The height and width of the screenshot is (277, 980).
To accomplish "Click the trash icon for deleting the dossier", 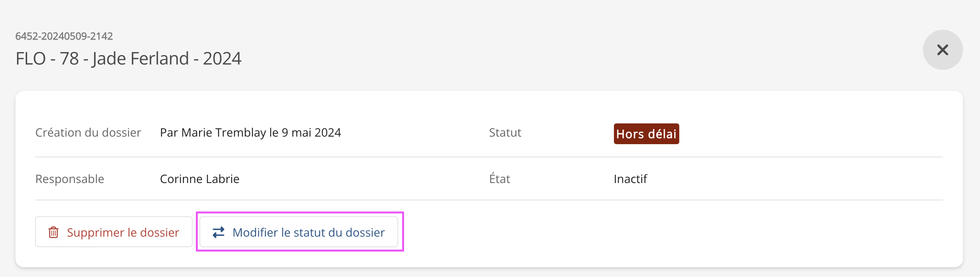I will tap(53, 232).
